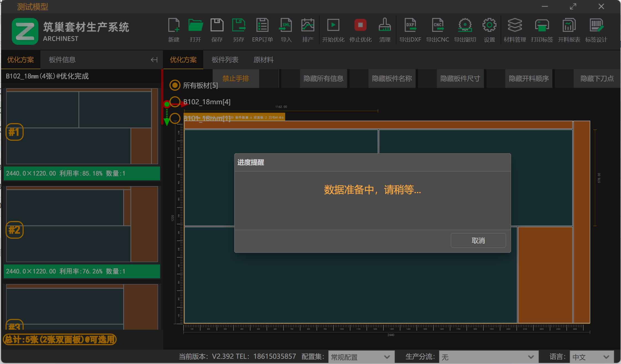This screenshot has width=621, height=364.
Task: Click the 禁止手排 button
Action: click(236, 79)
